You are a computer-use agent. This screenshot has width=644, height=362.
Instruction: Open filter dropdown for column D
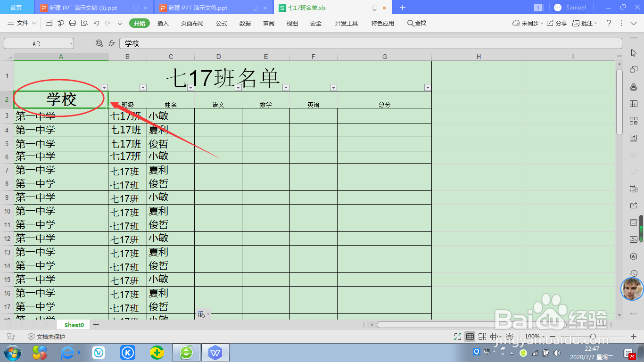pyautogui.click(x=238, y=87)
